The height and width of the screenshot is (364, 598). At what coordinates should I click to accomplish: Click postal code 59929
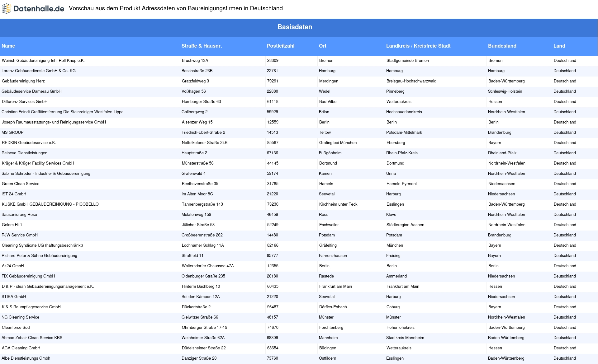pos(273,112)
